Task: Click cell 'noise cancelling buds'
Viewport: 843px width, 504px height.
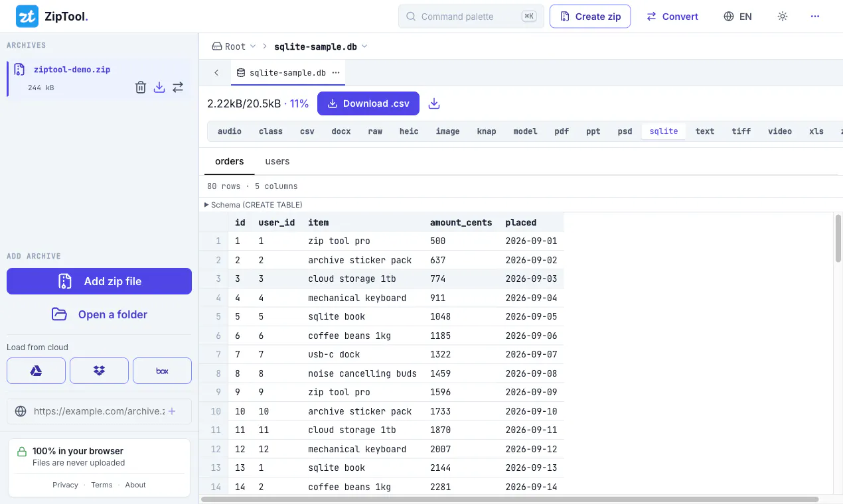Action: coord(362,373)
